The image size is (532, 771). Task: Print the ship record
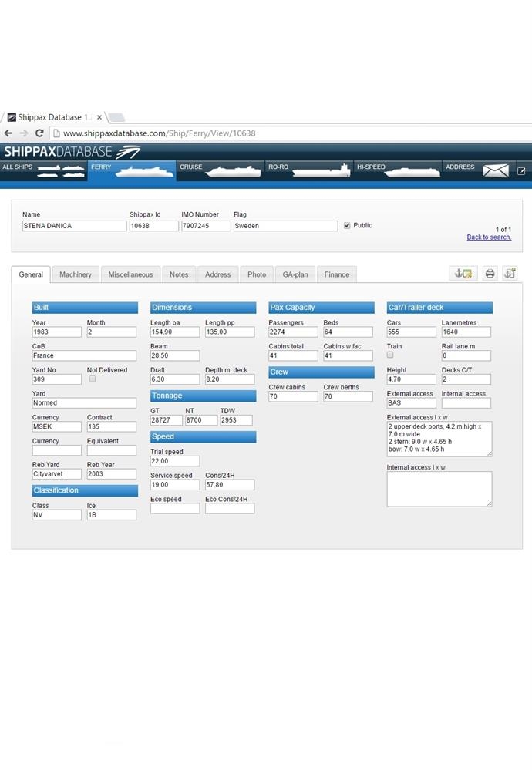click(x=490, y=274)
